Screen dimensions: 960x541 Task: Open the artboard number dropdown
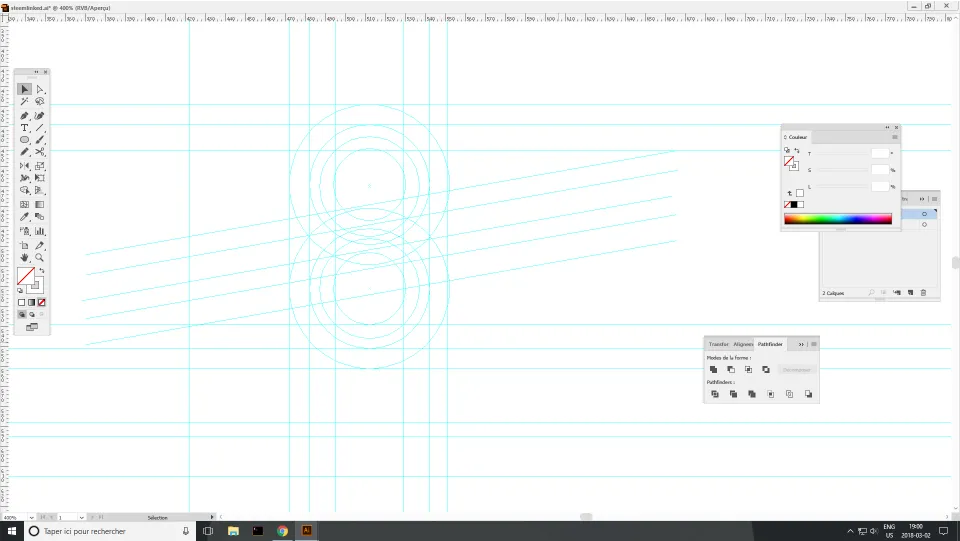click(81, 518)
